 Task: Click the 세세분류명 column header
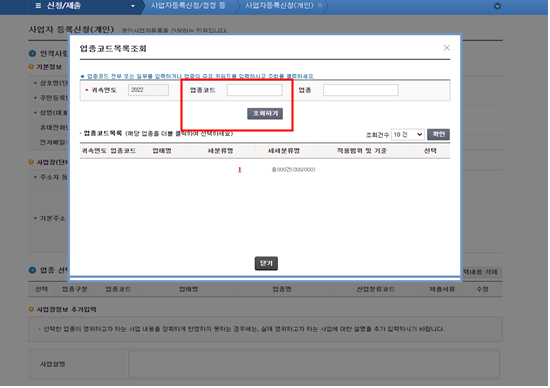pyautogui.click(x=284, y=151)
